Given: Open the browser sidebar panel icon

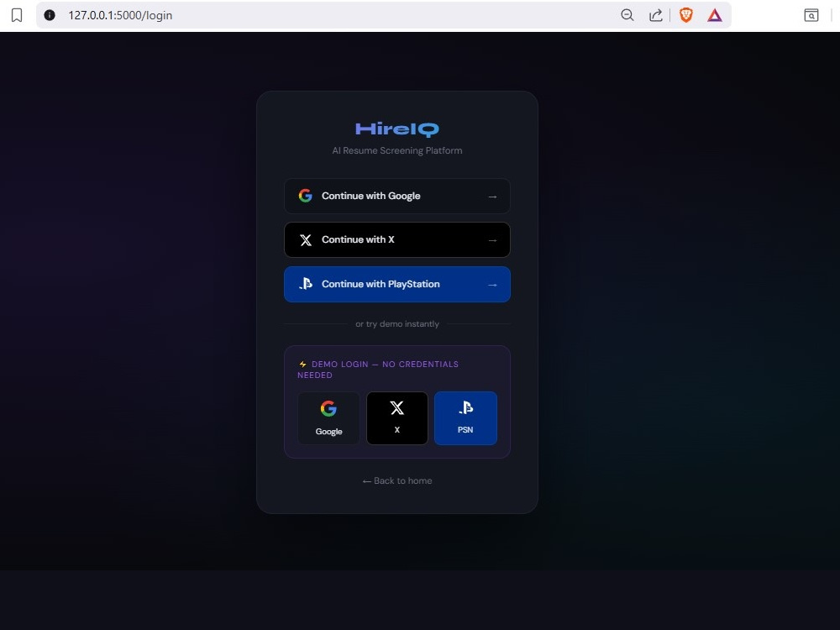Looking at the screenshot, I should (811, 15).
